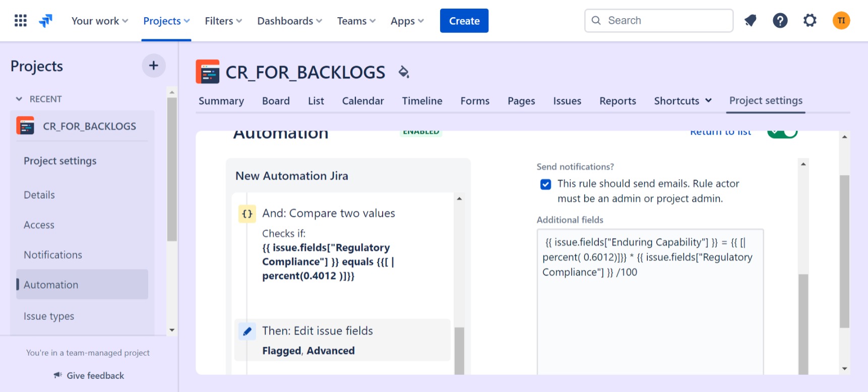
Task: Click the Create button
Action: pyautogui.click(x=464, y=21)
